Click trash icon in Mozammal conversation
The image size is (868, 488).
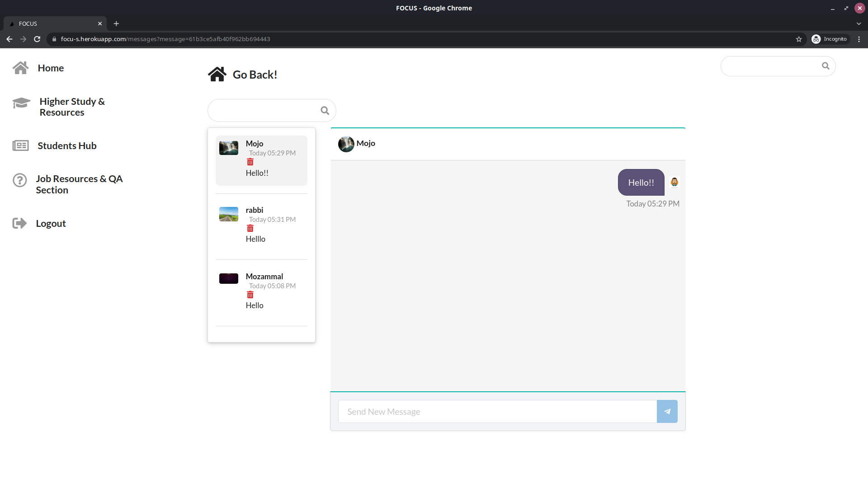click(x=250, y=295)
